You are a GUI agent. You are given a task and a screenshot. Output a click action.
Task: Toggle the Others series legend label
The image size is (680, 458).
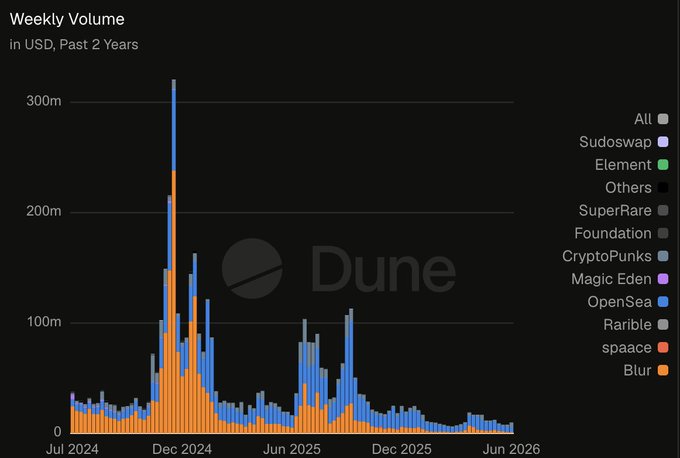point(628,188)
